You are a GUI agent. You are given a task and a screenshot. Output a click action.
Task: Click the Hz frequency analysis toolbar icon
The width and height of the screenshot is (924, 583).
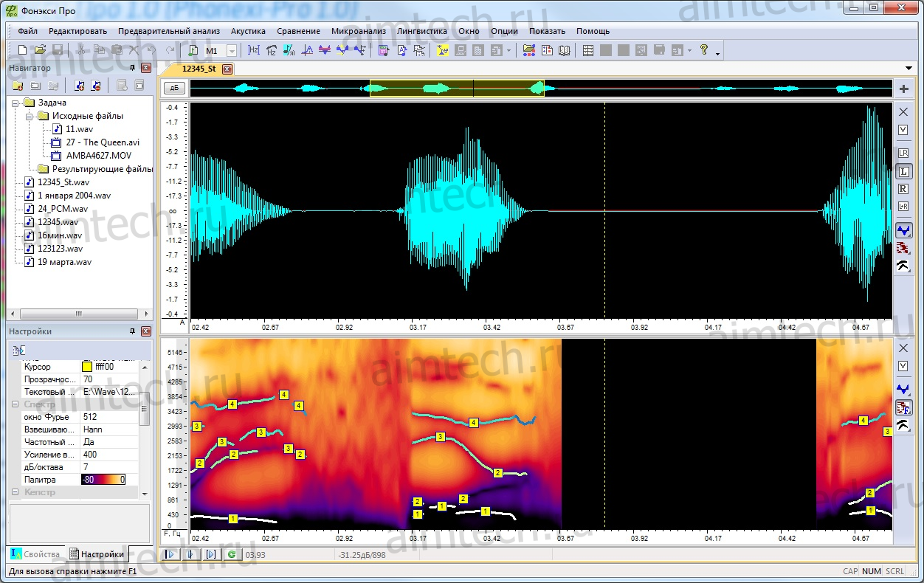pos(254,50)
